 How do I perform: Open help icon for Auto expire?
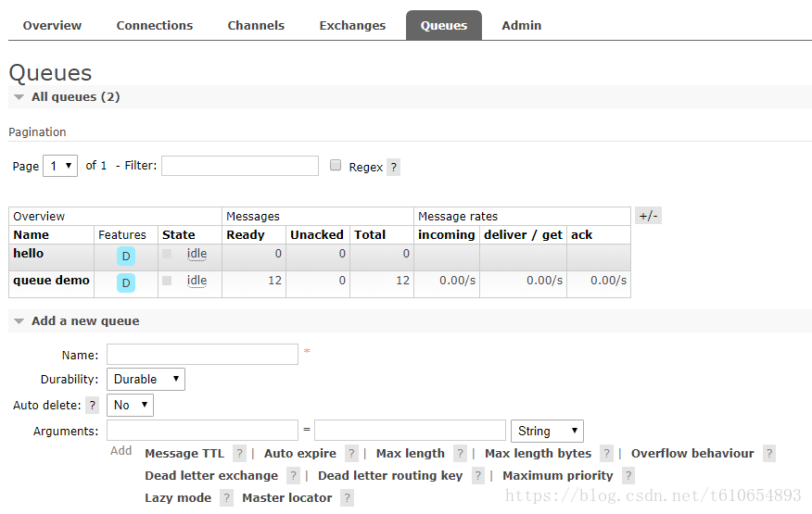click(351, 454)
